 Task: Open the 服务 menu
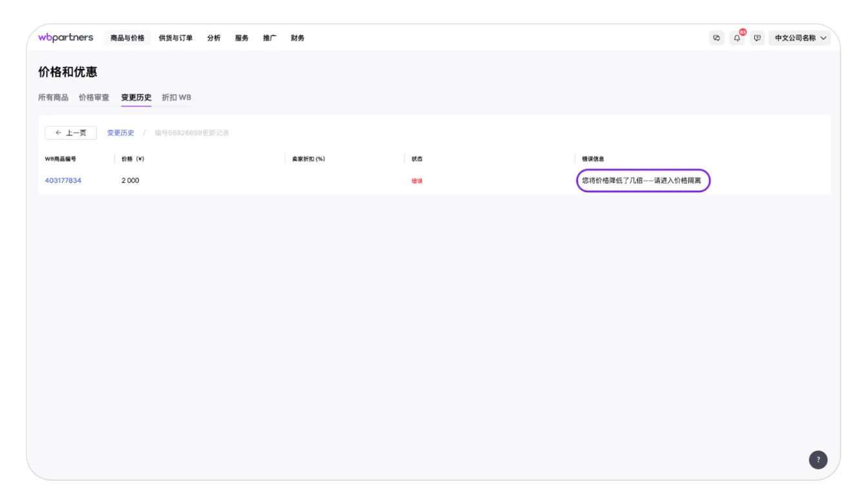242,38
